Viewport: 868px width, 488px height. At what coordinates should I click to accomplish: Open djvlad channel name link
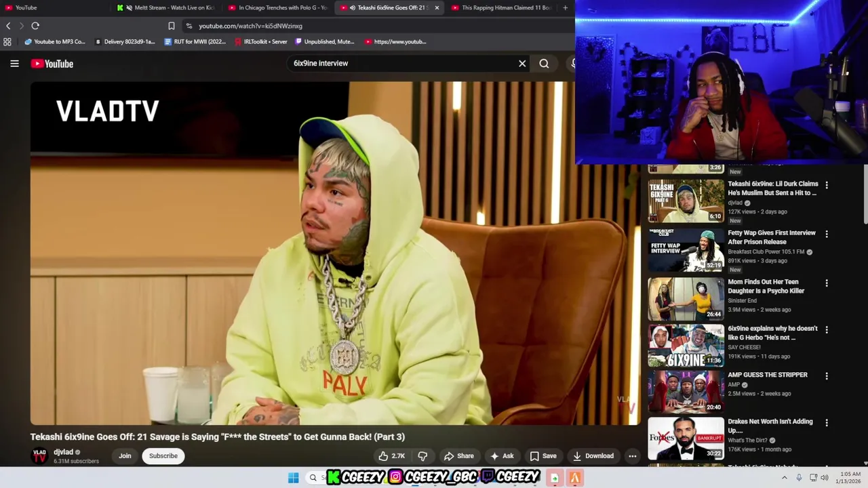click(63, 452)
